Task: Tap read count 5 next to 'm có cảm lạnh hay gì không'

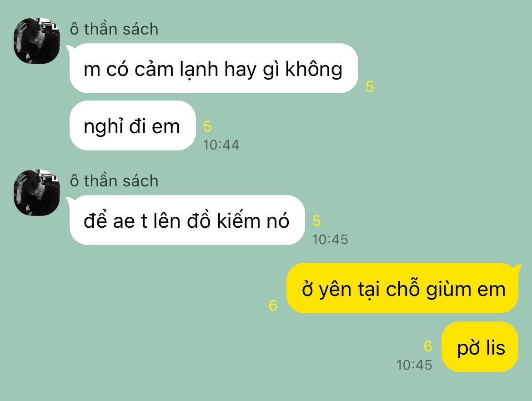Action: 370,87
